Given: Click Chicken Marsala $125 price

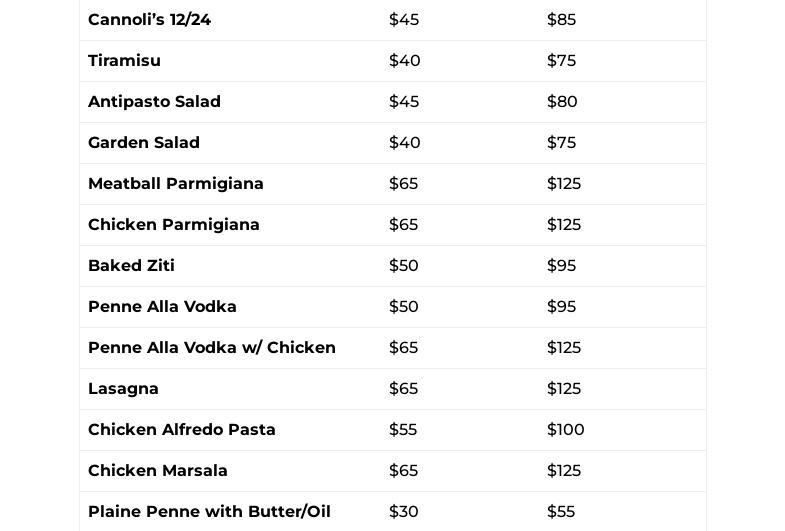Looking at the screenshot, I should pos(563,471).
